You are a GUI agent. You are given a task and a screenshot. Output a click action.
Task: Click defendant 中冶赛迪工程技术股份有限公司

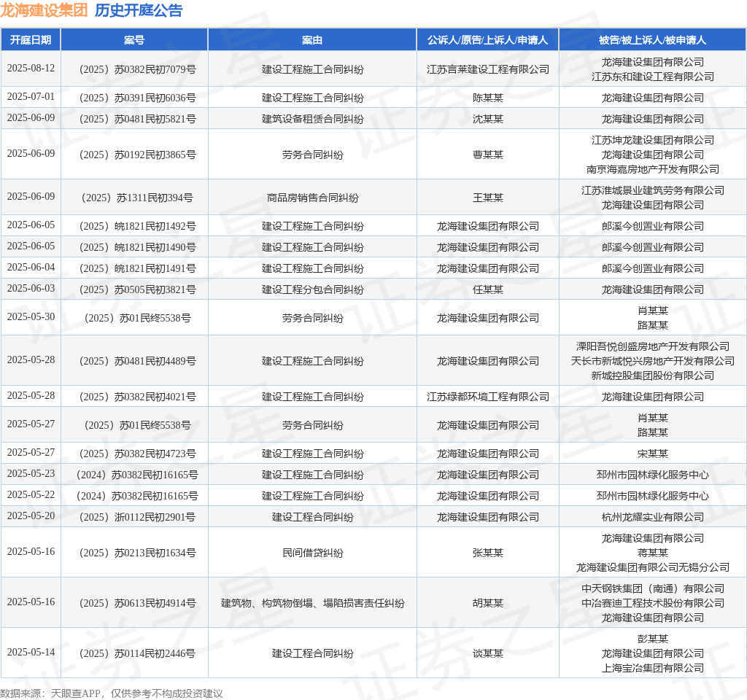[653, 603]
